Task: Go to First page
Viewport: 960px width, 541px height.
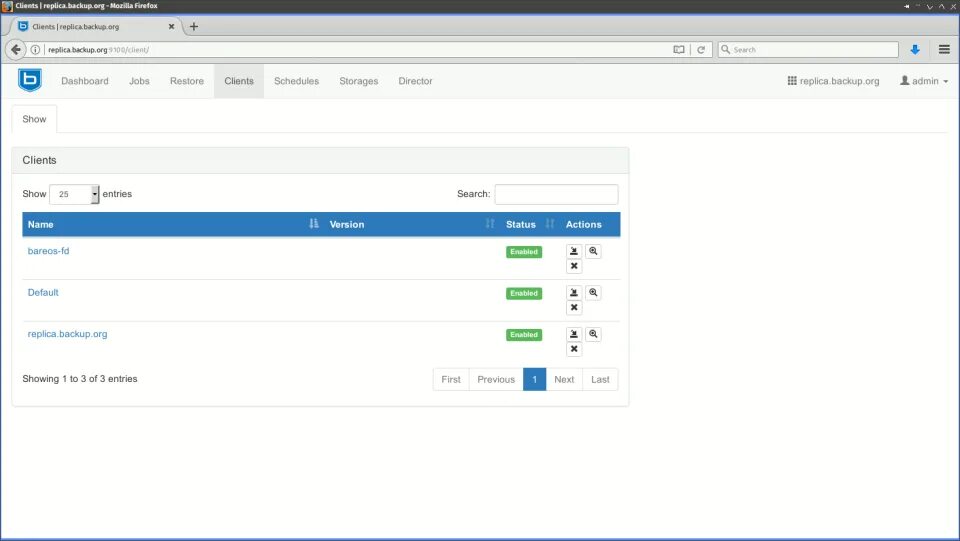Action: tap(451, 379)
